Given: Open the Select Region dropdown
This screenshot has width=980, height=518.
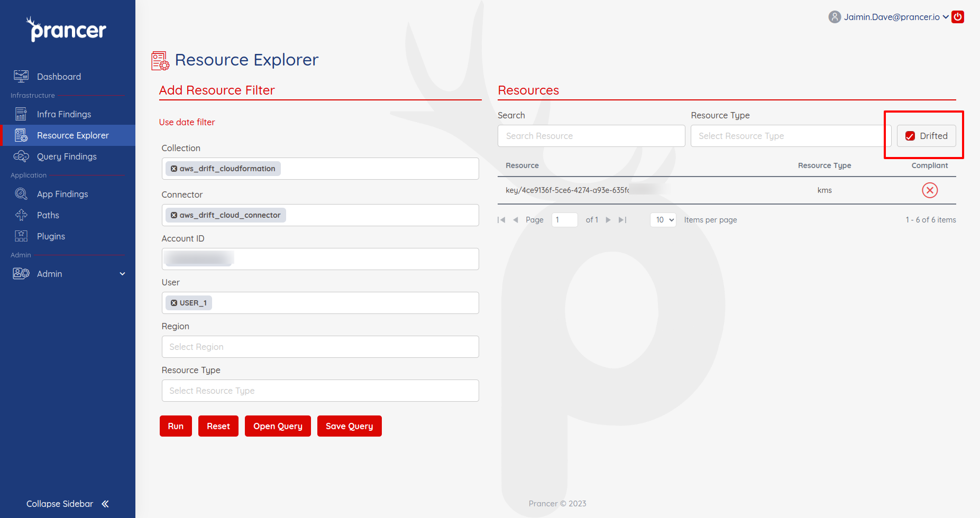Looking at the screenshot, I should 320,347.
